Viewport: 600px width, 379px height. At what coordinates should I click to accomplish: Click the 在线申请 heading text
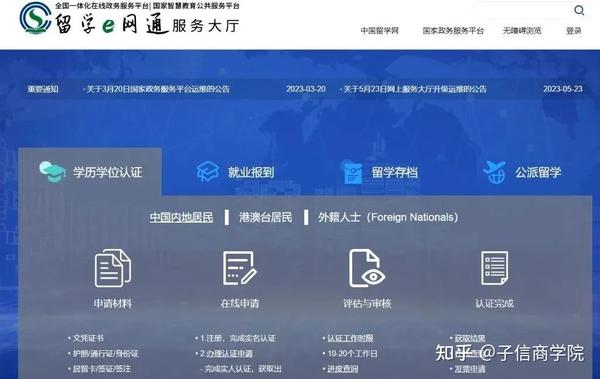coord(240,304)
